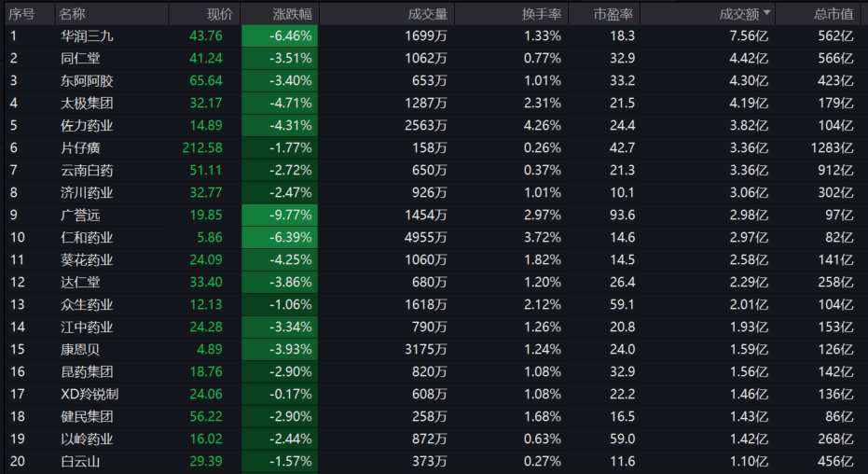The width and height of the screenshot is (868, 474).
Task: Select the stock 太极集团
Action: tap(87, 103)
